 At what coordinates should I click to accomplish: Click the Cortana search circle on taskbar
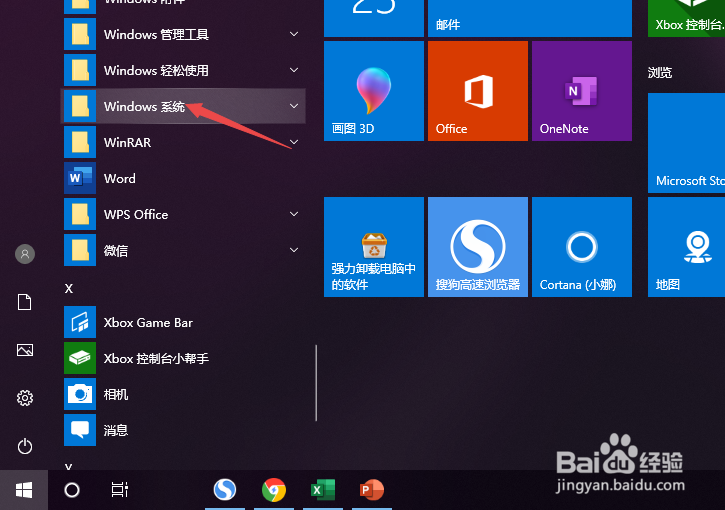pyautogui.click(x=72, y=490)
